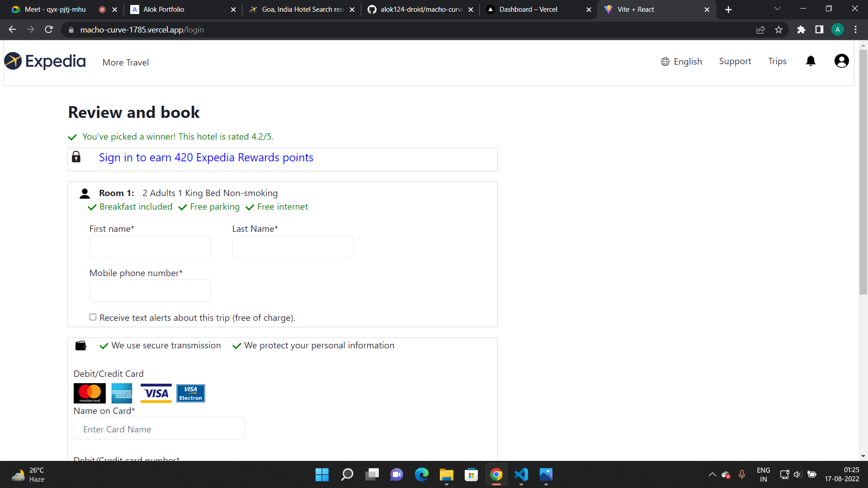Open the Teams chat taskbar icon
The height and width of the screenshot is (488, 868).
point(396,474)
